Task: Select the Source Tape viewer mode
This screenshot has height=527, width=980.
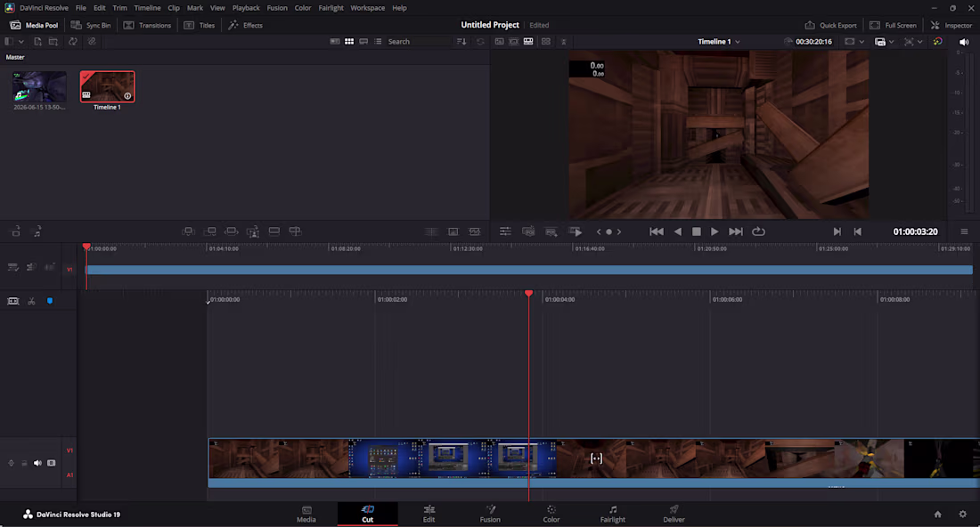Action: point(514,41)
